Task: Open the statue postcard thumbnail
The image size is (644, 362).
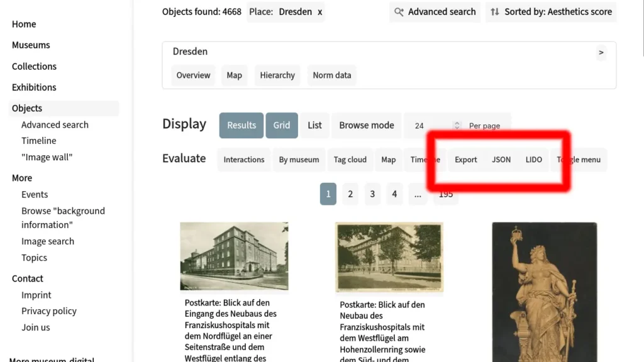Action: (544, 289)
